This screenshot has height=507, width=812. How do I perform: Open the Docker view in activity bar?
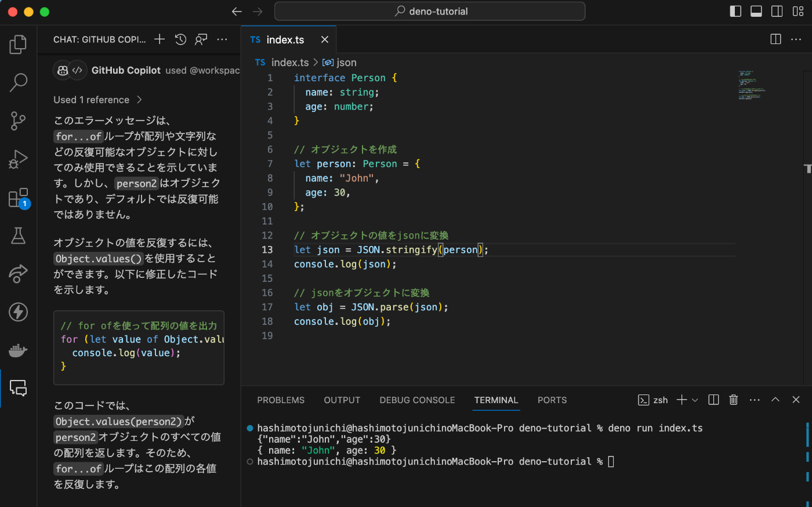click(x=18, y=350)
